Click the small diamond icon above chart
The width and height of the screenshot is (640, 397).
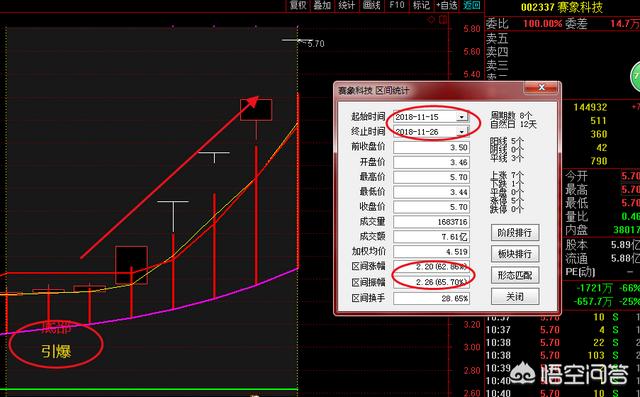click(x=431, y=20)
